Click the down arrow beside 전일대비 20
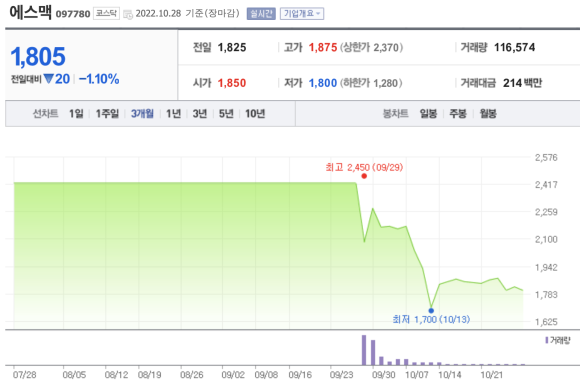This screenshot has width=580, height=392. (48, 79)
